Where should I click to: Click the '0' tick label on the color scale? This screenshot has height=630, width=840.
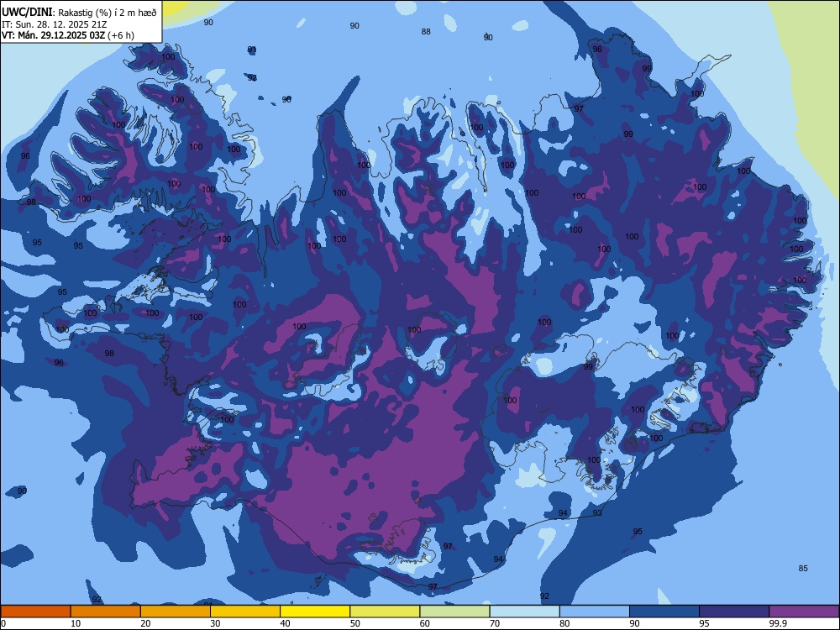point(3,623)
